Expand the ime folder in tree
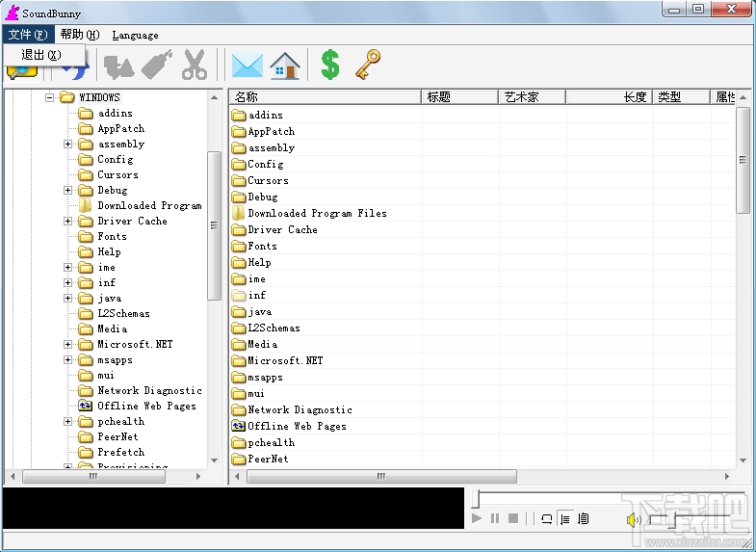Viewport: 756px width, 552px height. 67,267
